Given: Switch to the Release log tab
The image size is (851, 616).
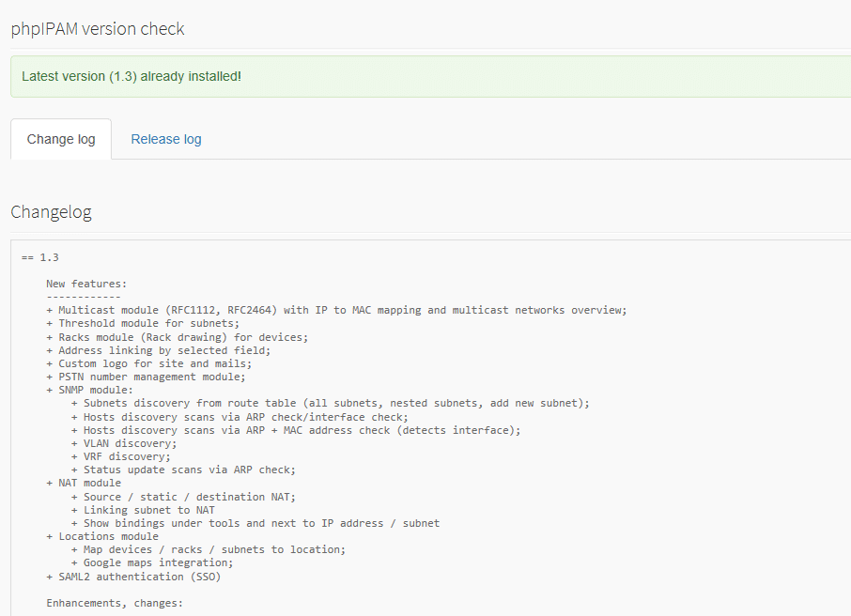Looking at the screenshot, I should pos(166,140).
